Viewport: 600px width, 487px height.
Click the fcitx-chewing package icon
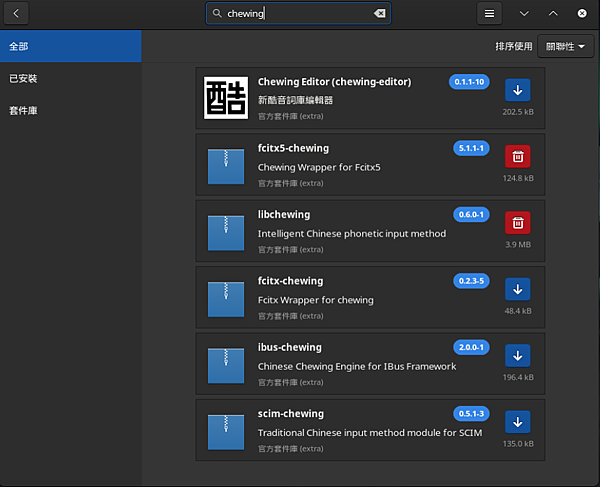(226, 299)
